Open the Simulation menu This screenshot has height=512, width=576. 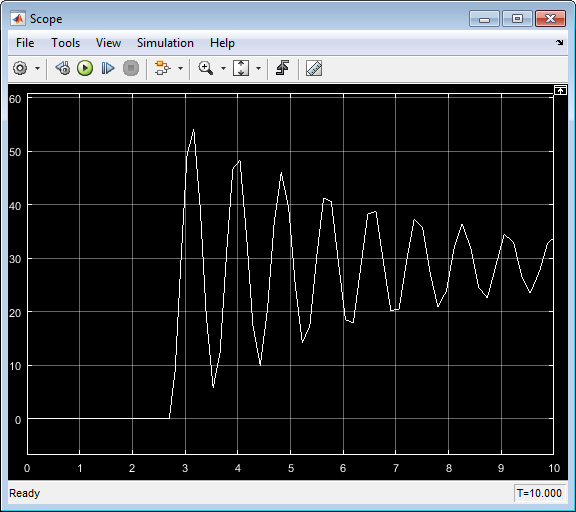click(165, 43)
